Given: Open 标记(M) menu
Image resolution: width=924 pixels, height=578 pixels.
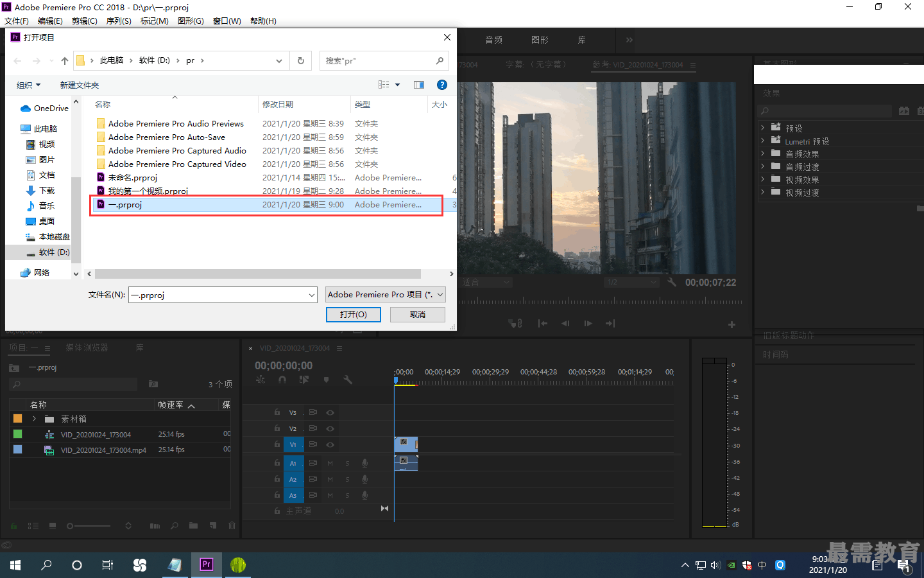Looking at the screenshot, I should click(x=155, y=21).
